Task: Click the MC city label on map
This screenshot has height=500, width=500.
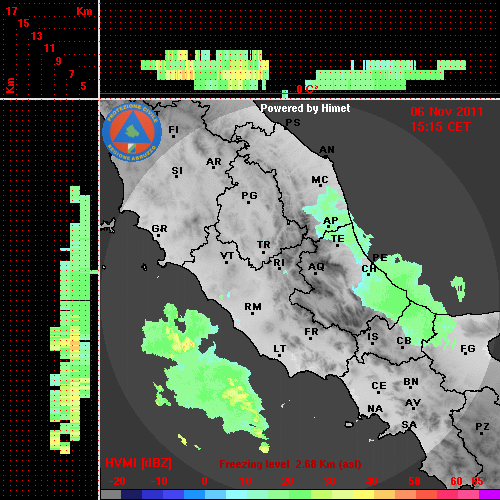Action: 320,180
